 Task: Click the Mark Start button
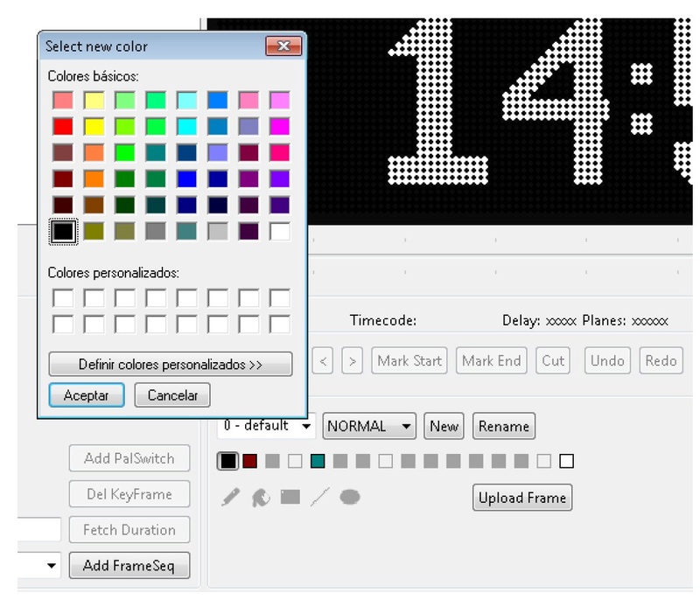(x=409, y=360)
